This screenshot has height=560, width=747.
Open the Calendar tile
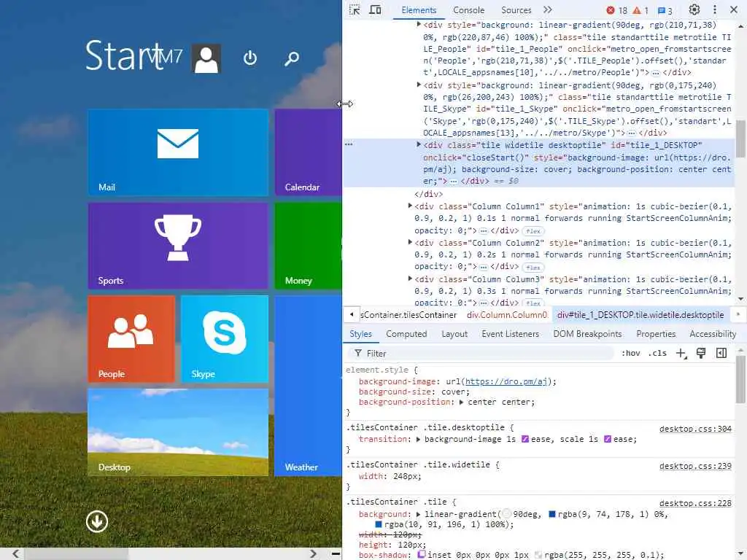(x=309, y=152)
